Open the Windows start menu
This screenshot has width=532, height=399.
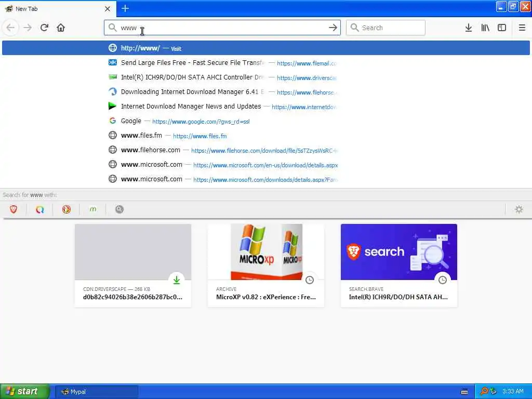(24, 392)
